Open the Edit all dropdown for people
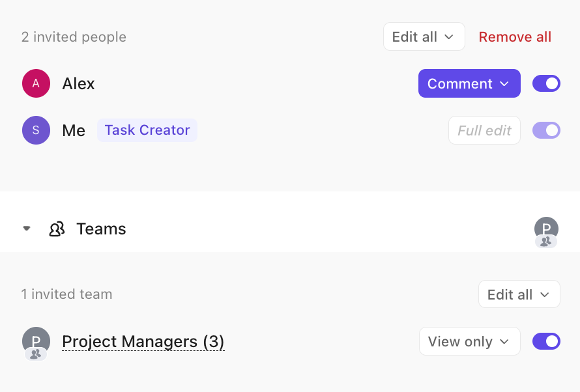This screenshot has height=392, width=580. [424, 37]
